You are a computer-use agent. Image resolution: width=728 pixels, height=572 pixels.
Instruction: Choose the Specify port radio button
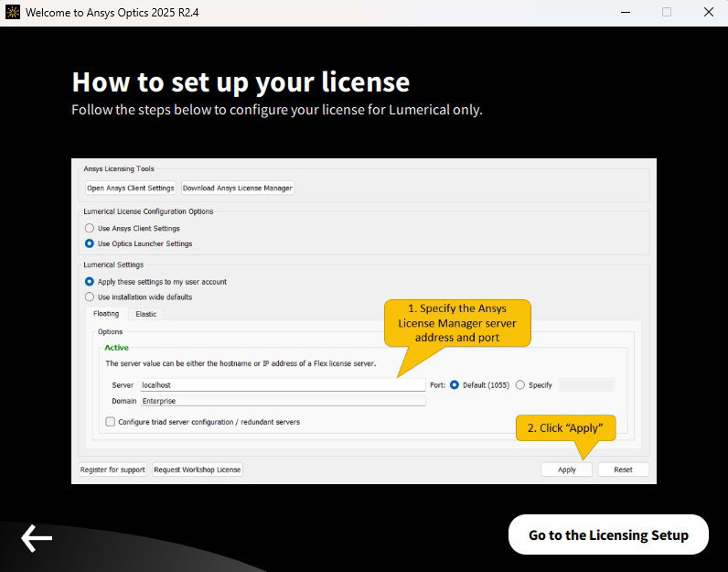[x=520, y=385]
